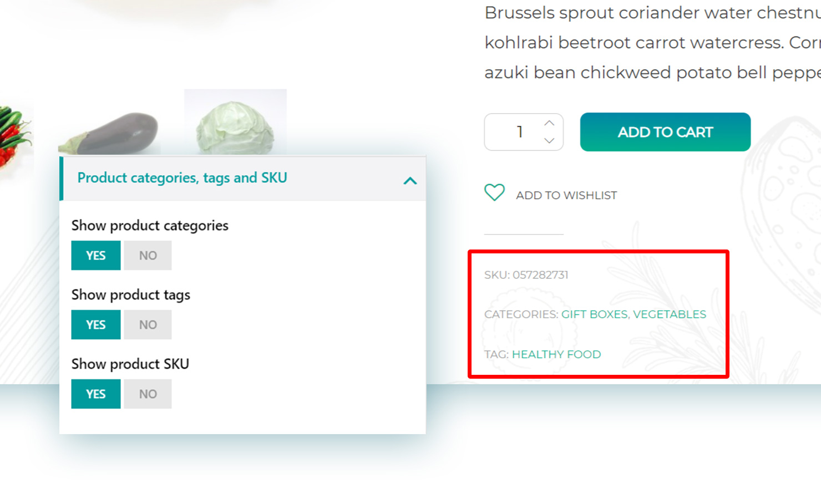Image resolution: width=821 pixels, height=504 pixels.
Task: Set Show product SKU to YES
Action: (96, 394)
